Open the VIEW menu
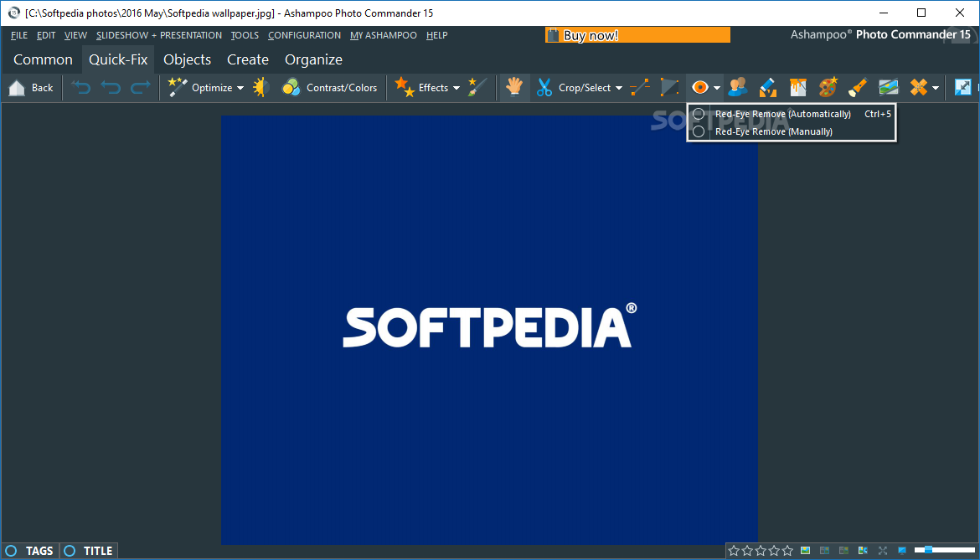Screen dimensions: 980x560 [75, 36]
